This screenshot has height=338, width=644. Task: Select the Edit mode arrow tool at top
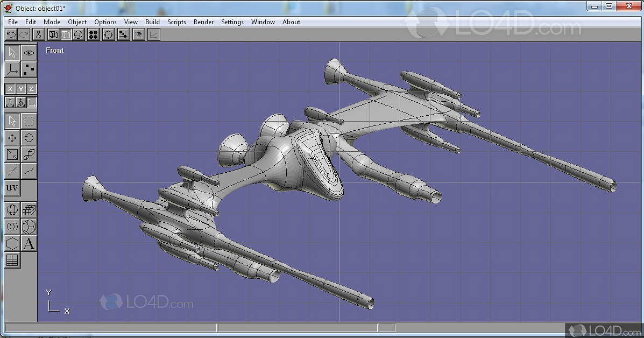click(12, 53)
